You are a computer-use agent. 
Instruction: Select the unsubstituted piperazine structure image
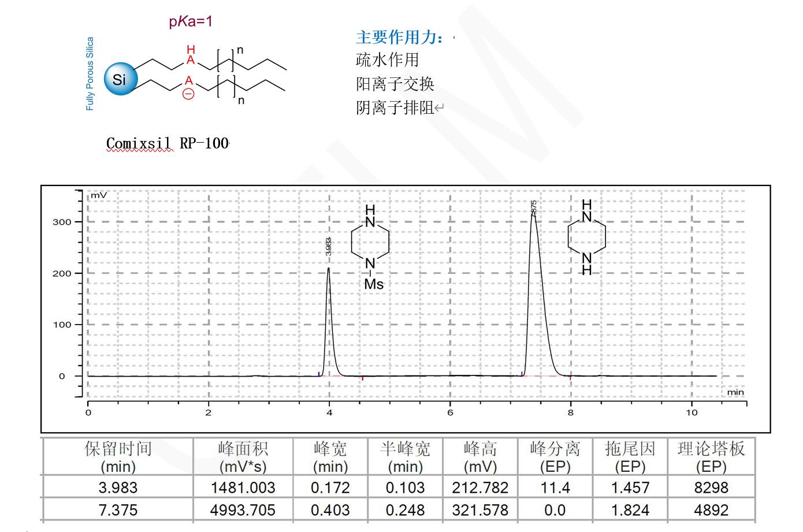(x=587, y=237)
